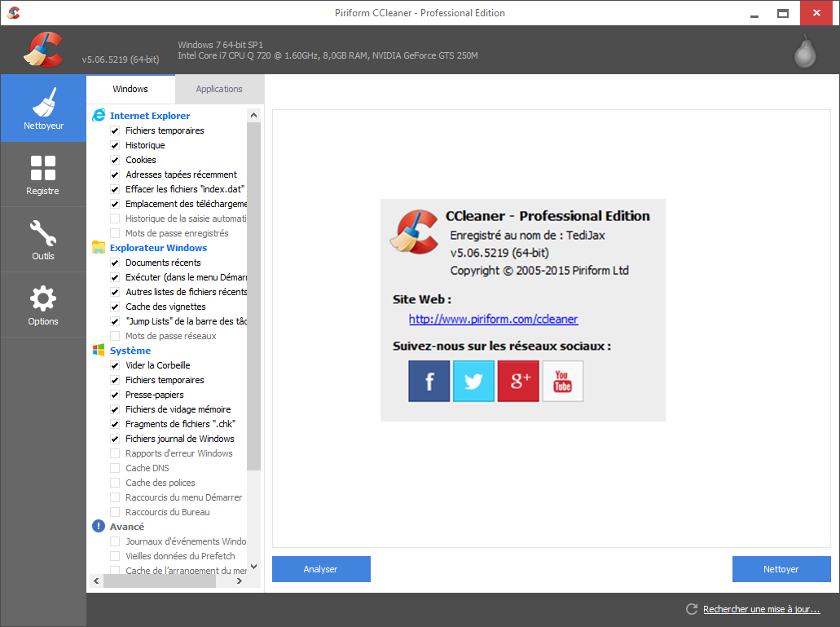This screenshot has width=840, height=627.
Task: Select the Système category heading
Action: click(x=130, y=351)
